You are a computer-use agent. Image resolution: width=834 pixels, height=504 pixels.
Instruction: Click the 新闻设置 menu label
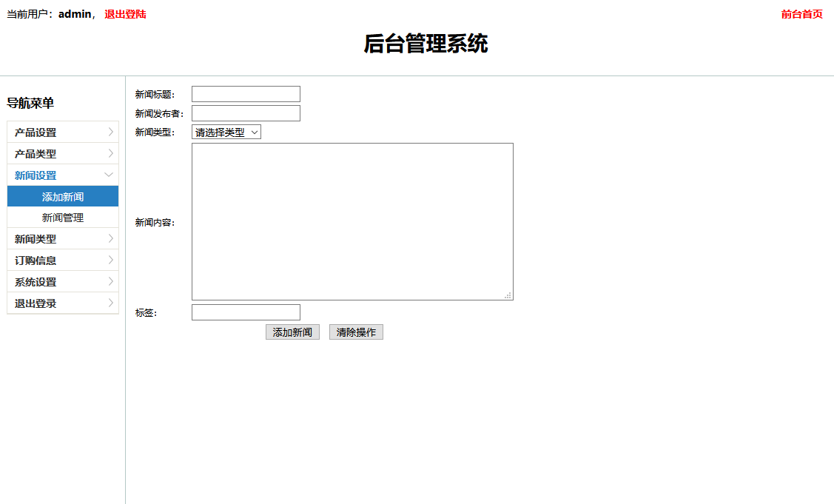(x=36, y=175)
